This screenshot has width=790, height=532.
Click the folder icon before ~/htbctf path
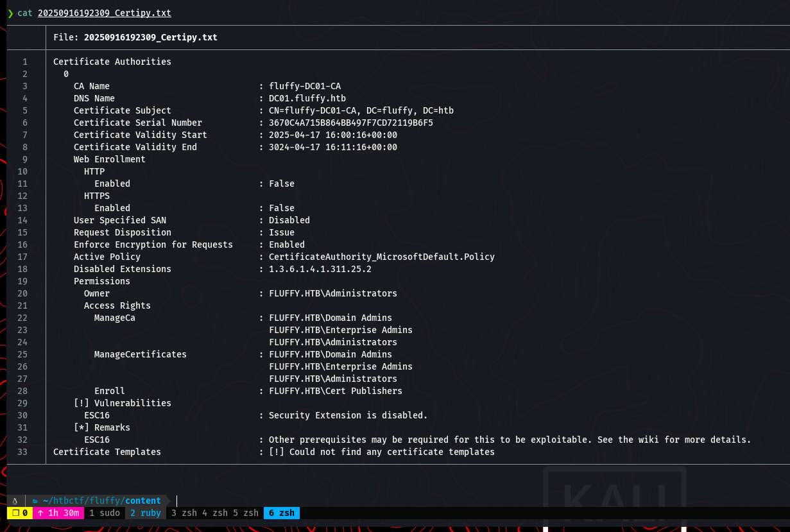click(35, 501)
